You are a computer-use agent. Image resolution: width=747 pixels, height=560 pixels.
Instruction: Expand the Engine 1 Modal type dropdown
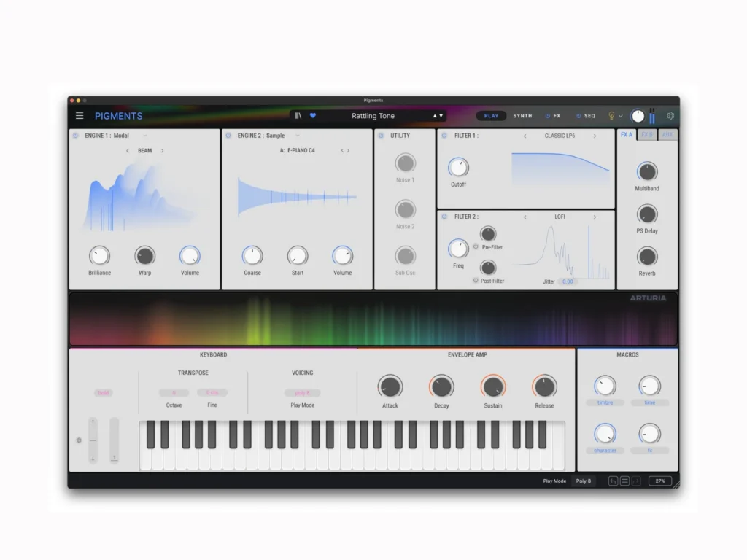point(145,136)
